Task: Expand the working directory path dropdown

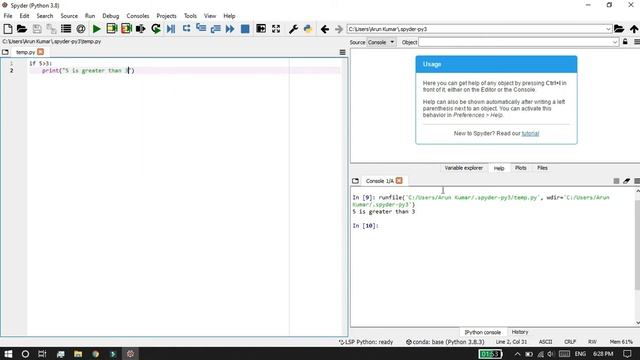Action: tap(608, 29)
